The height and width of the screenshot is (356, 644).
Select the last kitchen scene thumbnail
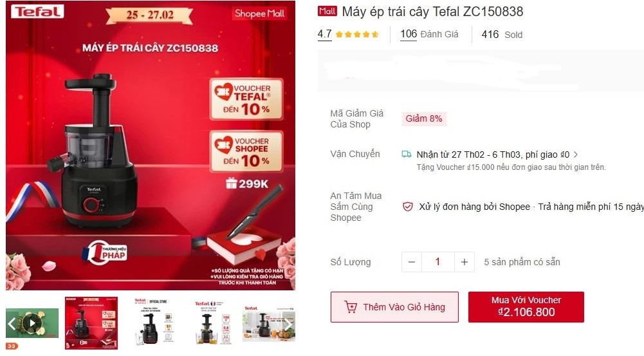tap(269, 323)
